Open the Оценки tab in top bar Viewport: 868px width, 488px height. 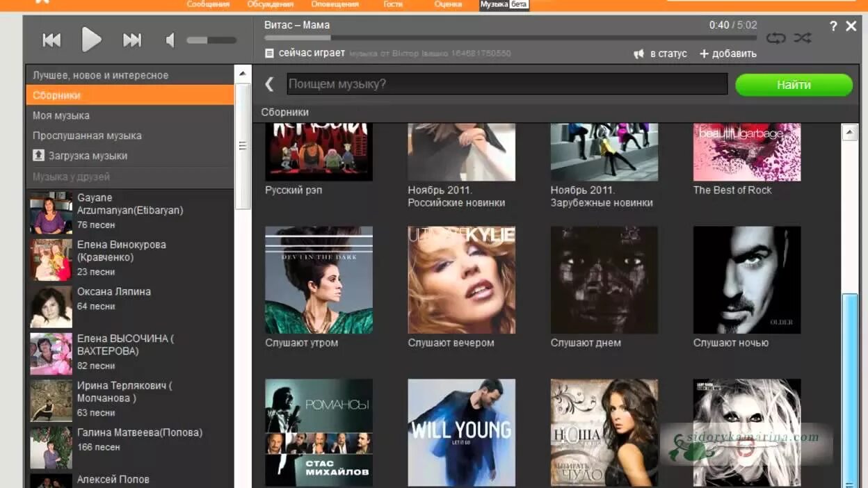(x=448, y=4)
